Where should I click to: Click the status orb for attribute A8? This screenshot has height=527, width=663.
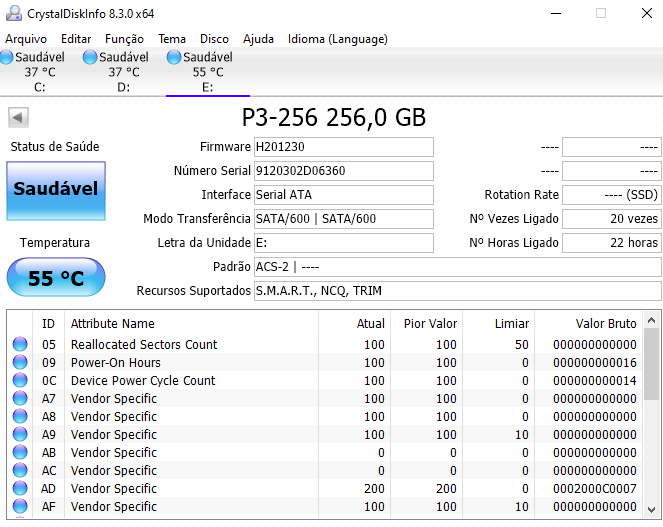20,416
